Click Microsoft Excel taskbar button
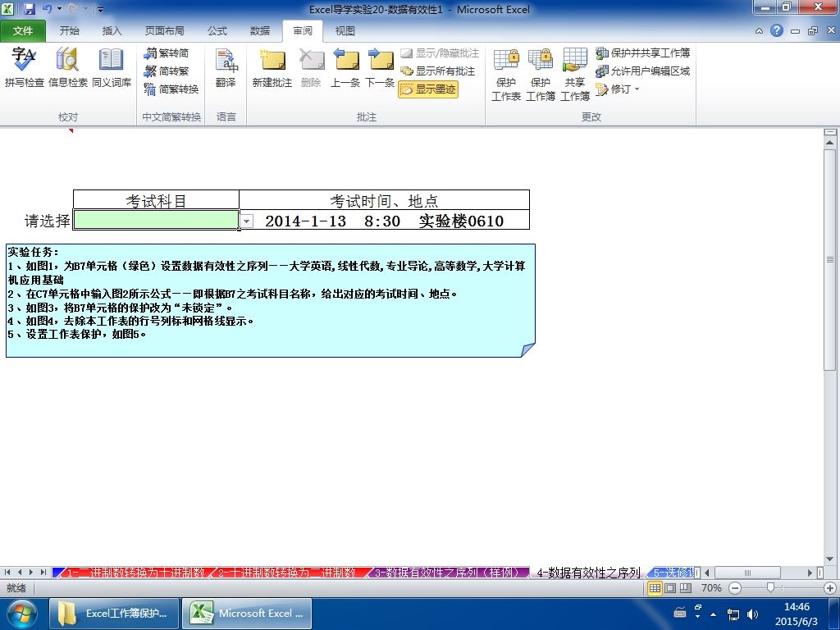Image resolution: width=840 pixels, height=630 pixels. (x=247, y=614)
